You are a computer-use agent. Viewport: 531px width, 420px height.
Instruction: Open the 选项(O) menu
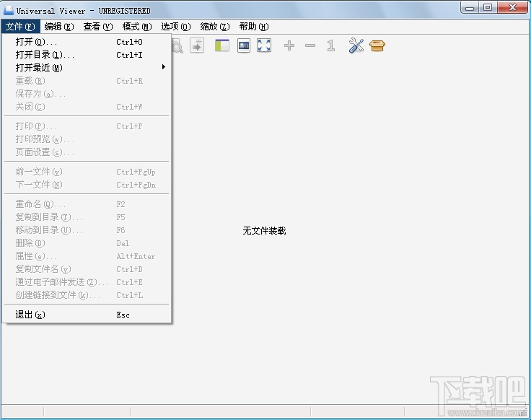[176, 27]
